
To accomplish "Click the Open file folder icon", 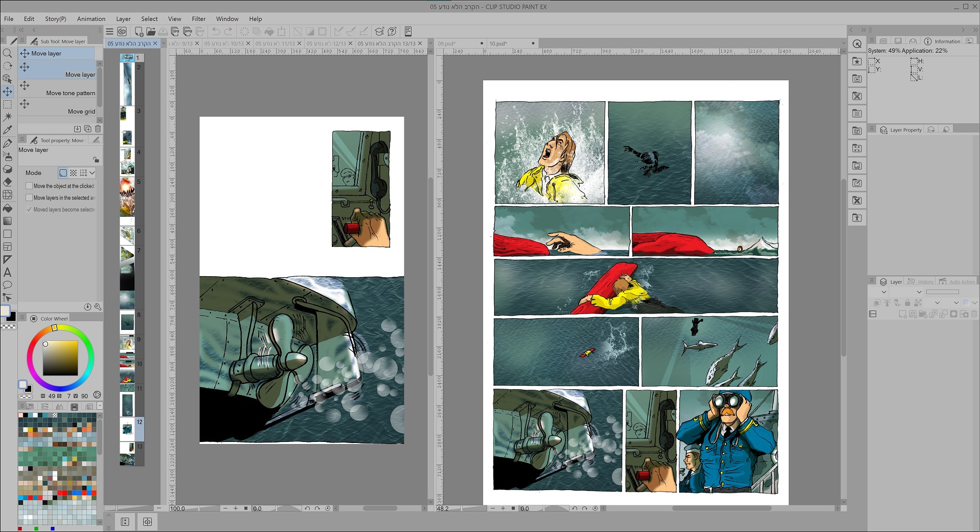I will click(x=151, y=31).
